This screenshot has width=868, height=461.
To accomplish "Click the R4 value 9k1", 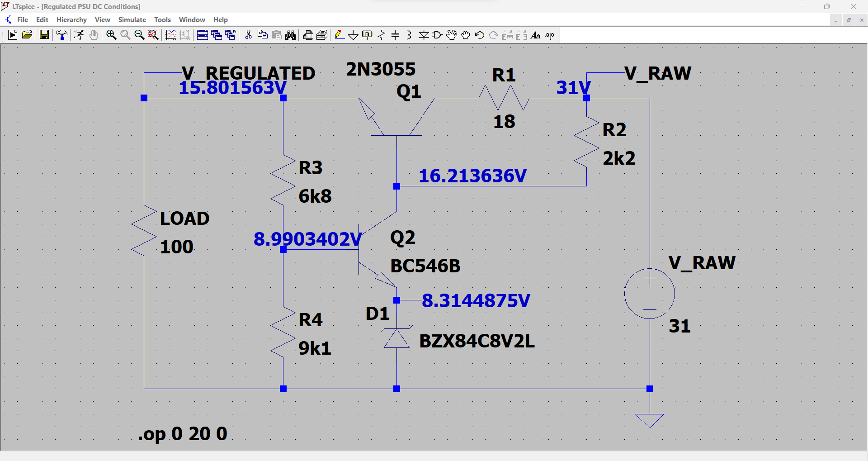I will 315,348.
